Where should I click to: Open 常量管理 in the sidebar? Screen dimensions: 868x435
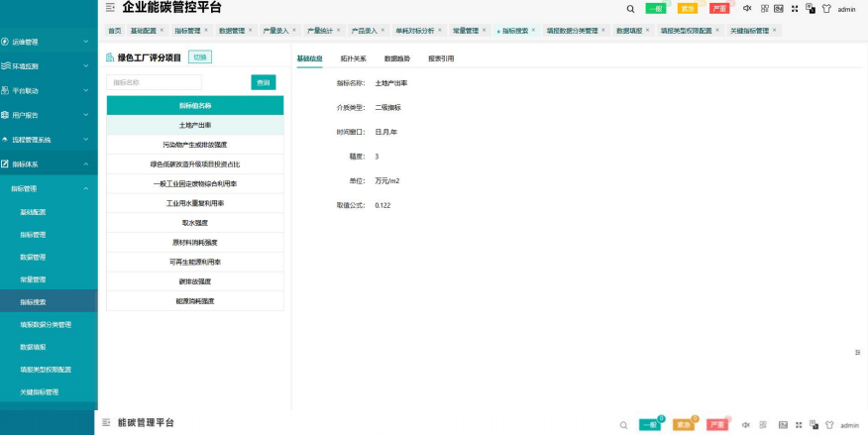[33, 279]
